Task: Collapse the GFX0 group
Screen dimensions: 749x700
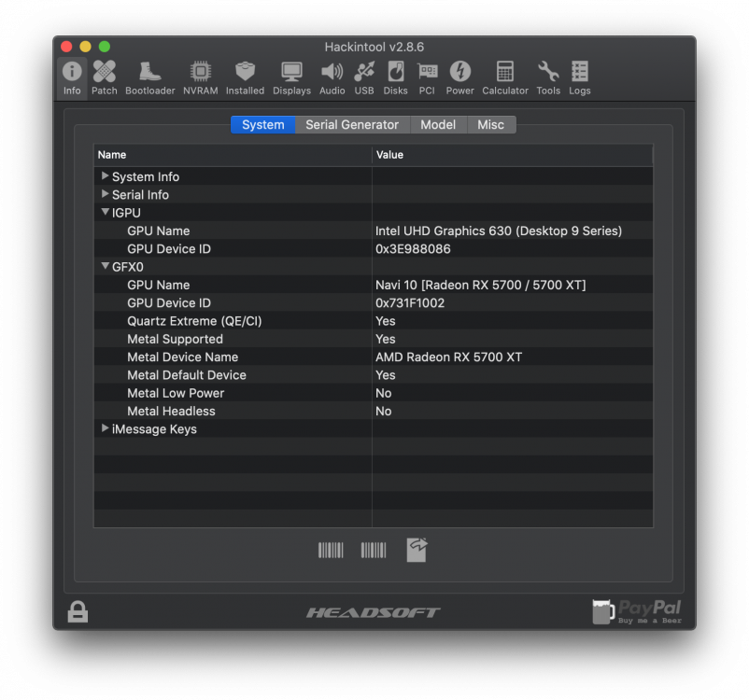Action: pos(106,266)
